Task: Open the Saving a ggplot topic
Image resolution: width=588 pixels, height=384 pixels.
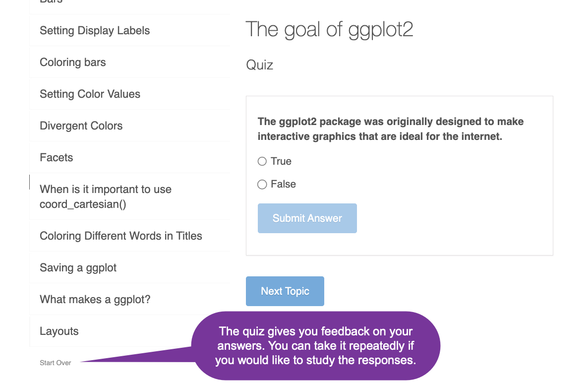Action: pyautogui.click(x=78, y=267)
